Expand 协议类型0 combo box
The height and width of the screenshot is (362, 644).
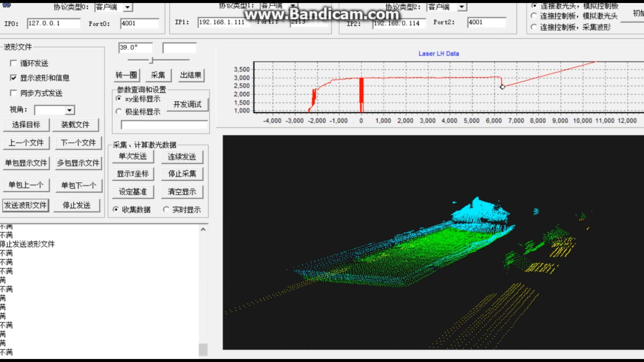[128, 7]
